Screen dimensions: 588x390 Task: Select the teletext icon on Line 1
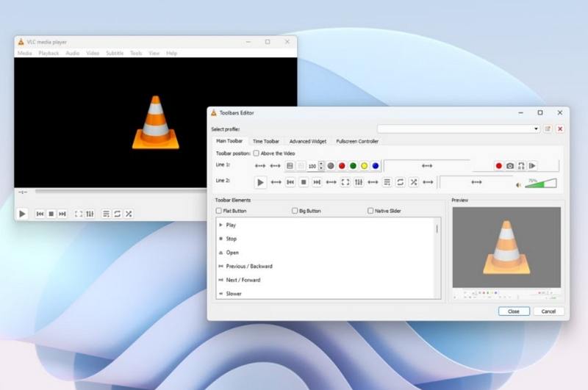click(290, 165)
